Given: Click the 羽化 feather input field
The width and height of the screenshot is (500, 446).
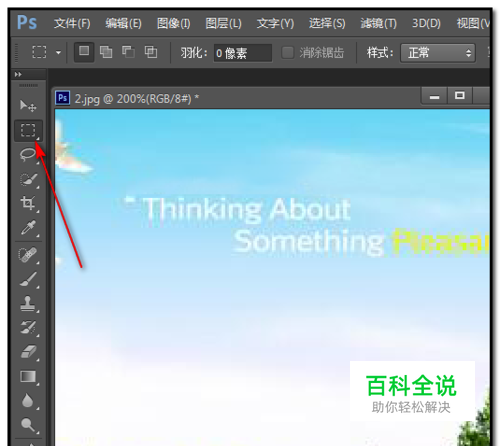Looking at the screenshot, I should [x=243, y=53].
